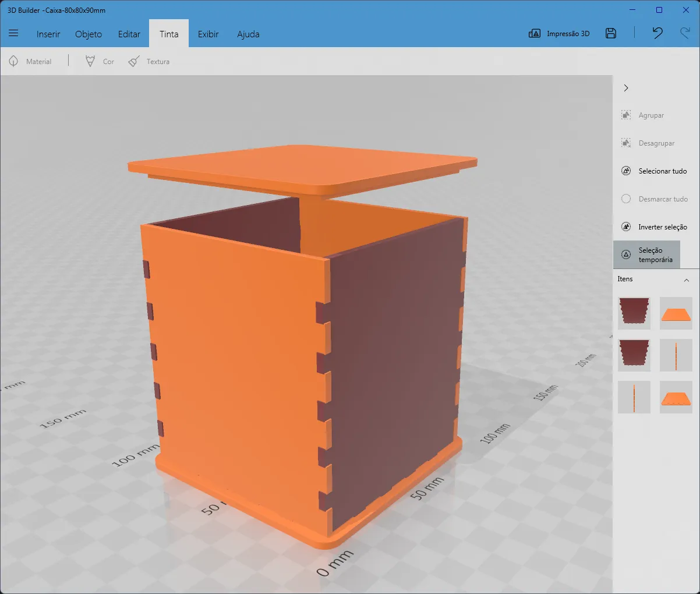The width and height of the screenshot is (700, 594).
Task: Click the Redo arrow icon
Action: (685, 33)
